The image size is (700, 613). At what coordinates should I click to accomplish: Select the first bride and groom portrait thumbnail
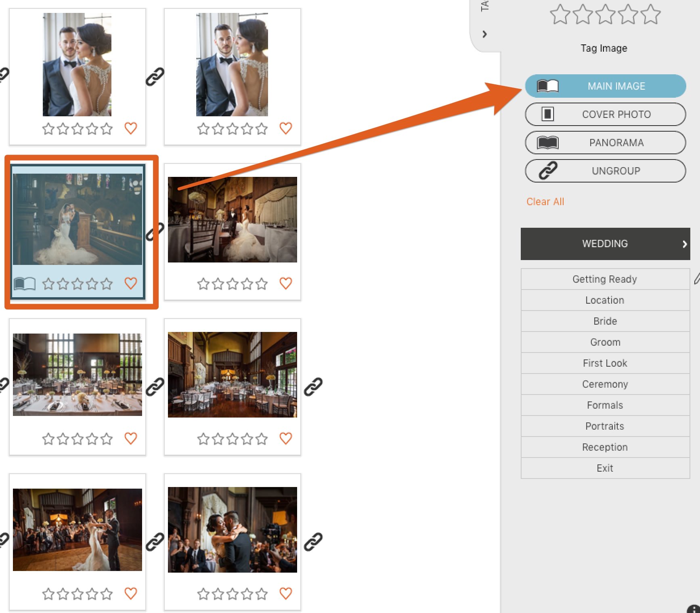(x=77, y=65)
